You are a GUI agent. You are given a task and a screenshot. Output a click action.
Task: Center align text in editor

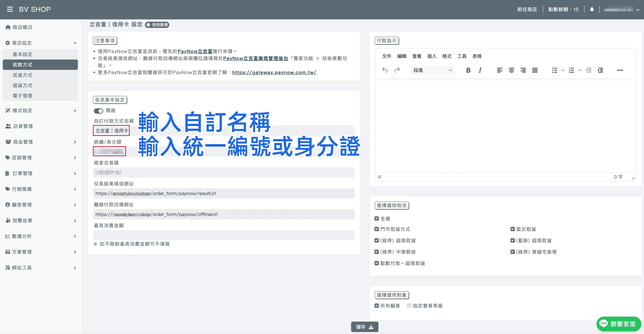click(x=511, y=70)
